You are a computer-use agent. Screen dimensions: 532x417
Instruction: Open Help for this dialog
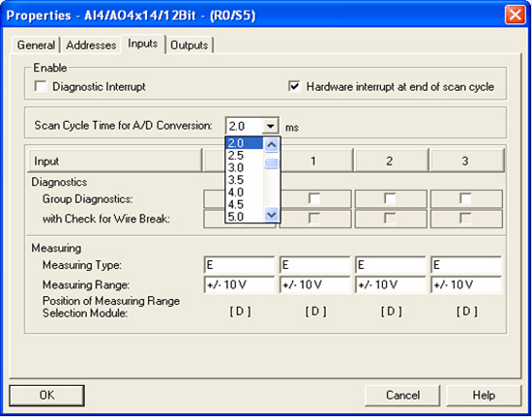(484, 396)
